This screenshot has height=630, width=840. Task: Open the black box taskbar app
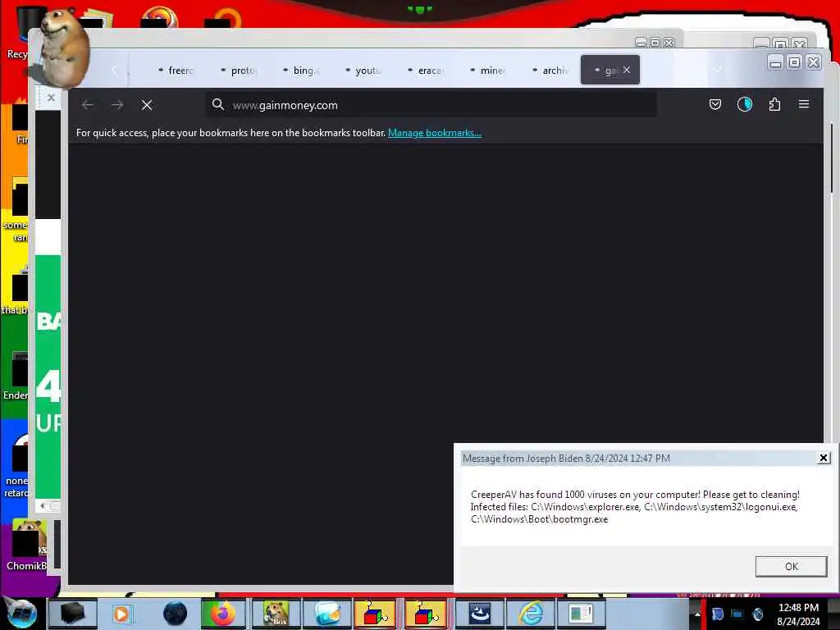click(72, 614)
